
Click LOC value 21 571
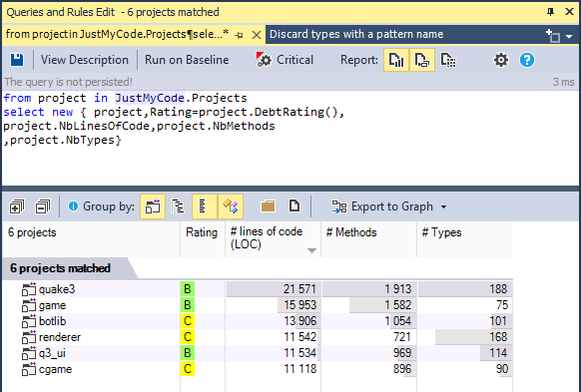coord(299,289)
